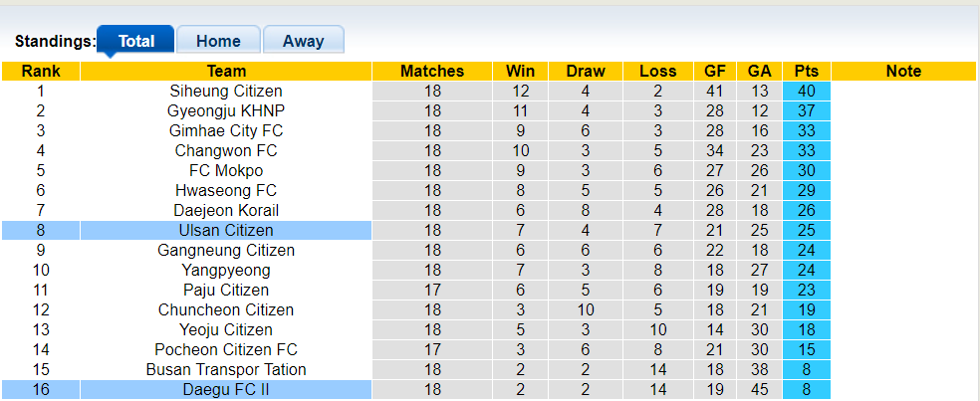Screen dimensions: 980x401
Task: Click Siheung Citizen's 40 points cell
Action: pos(807,91)
